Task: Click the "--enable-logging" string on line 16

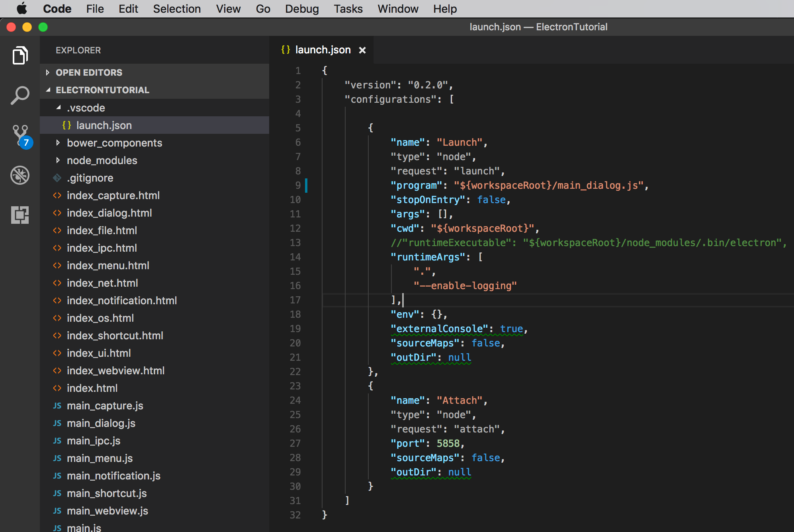Action: (465, 286)
